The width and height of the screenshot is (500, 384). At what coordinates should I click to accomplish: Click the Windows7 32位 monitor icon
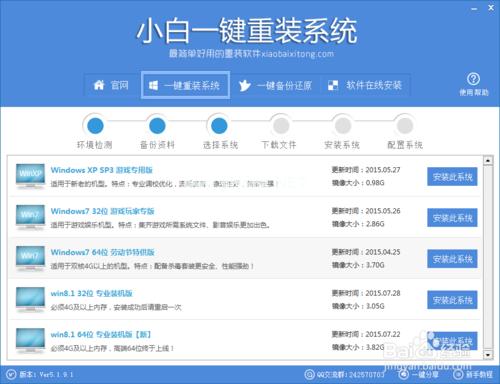tap(30, 217)
